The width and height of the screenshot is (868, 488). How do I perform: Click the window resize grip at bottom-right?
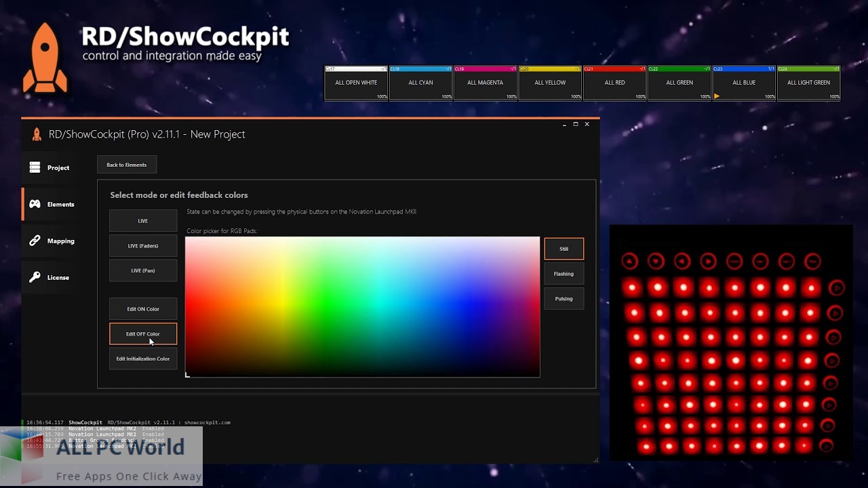coord(596,460)
